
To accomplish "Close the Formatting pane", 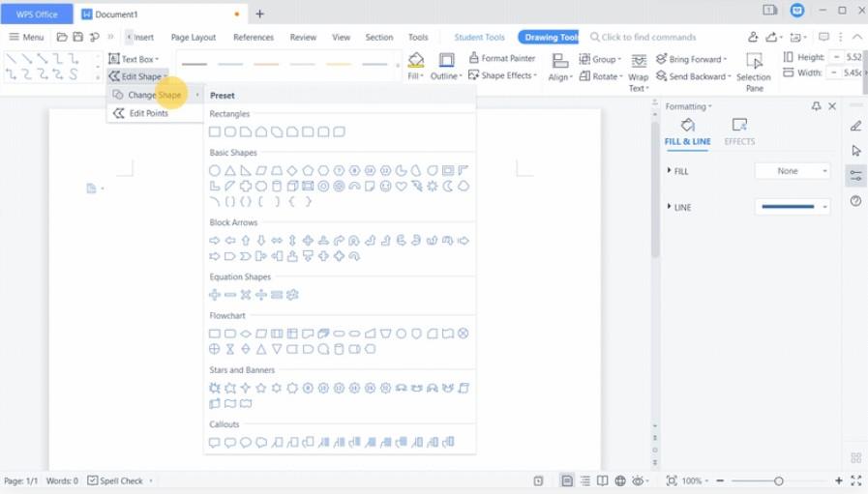I will (x=832, y=106).
